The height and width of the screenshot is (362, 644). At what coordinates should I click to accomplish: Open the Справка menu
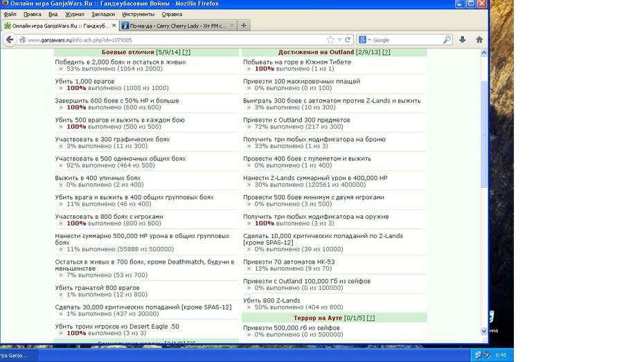[x=172, y=15]
